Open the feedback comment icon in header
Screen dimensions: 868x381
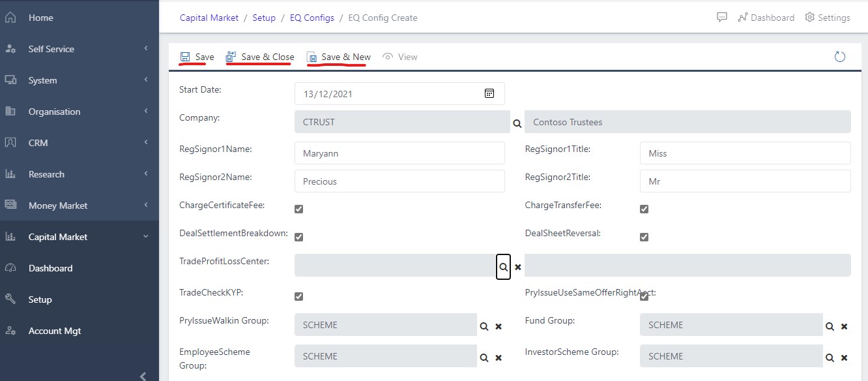coord(721,18)
